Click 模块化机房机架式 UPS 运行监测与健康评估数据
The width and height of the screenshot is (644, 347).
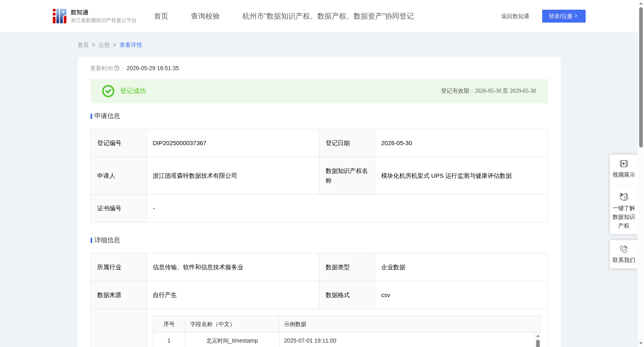[x=446, y=176]
